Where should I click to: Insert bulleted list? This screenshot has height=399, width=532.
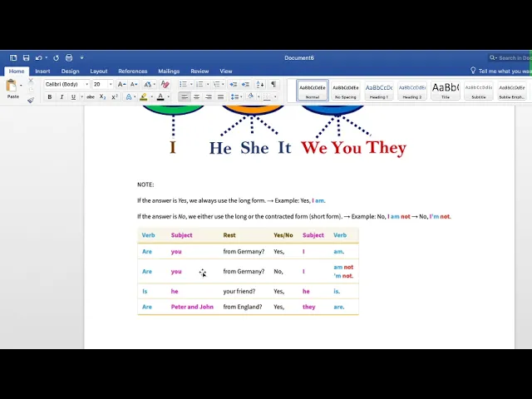coord(183,84)
